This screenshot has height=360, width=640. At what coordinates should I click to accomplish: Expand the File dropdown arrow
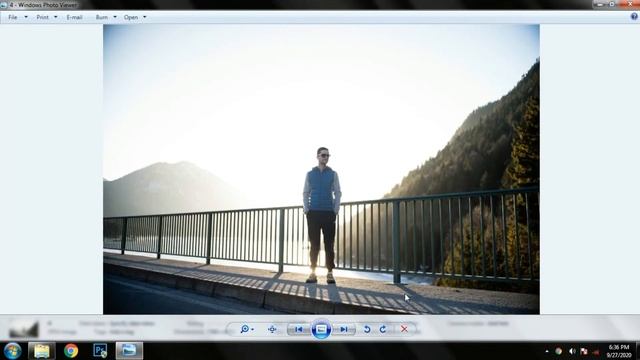coord(26,17)
